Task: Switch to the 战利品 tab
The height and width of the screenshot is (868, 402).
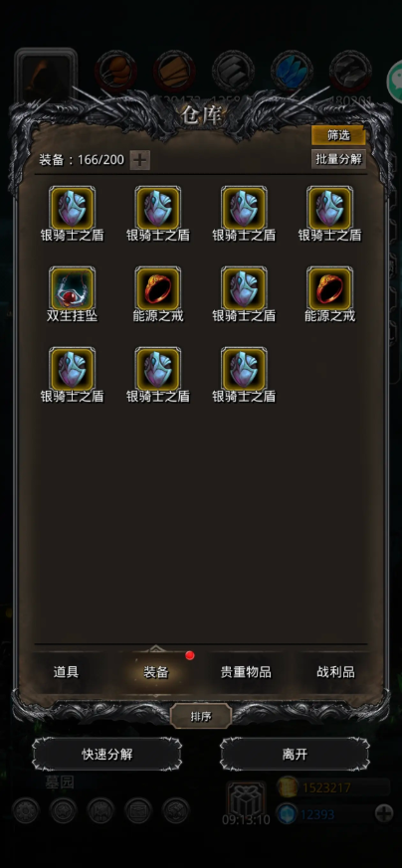Action: coord(335,672)
